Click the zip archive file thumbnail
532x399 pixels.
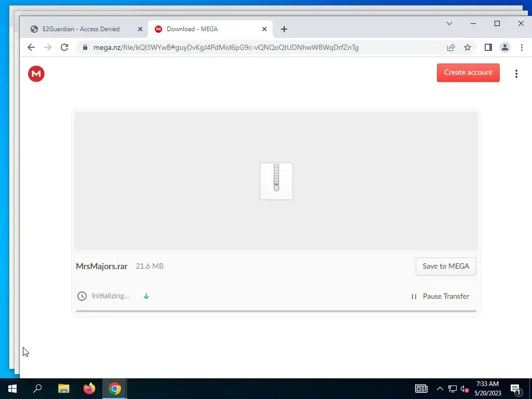coord(276,181)
